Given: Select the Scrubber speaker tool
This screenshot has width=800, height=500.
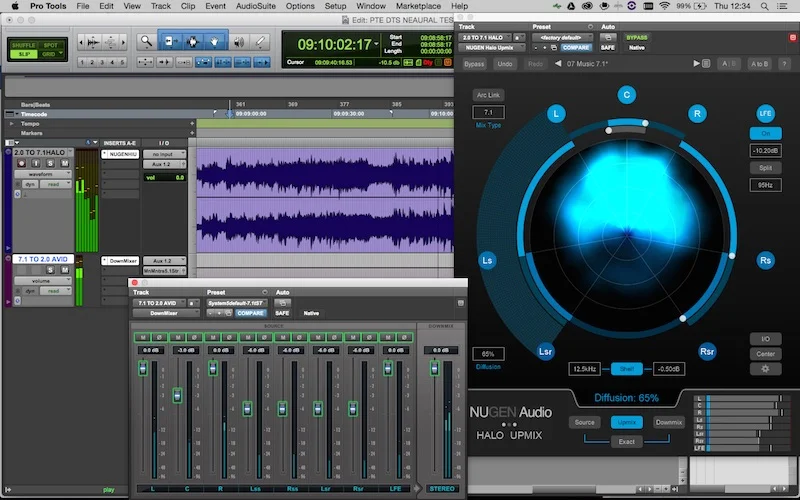Looking at the screenshot, I should tap(238, 42).
